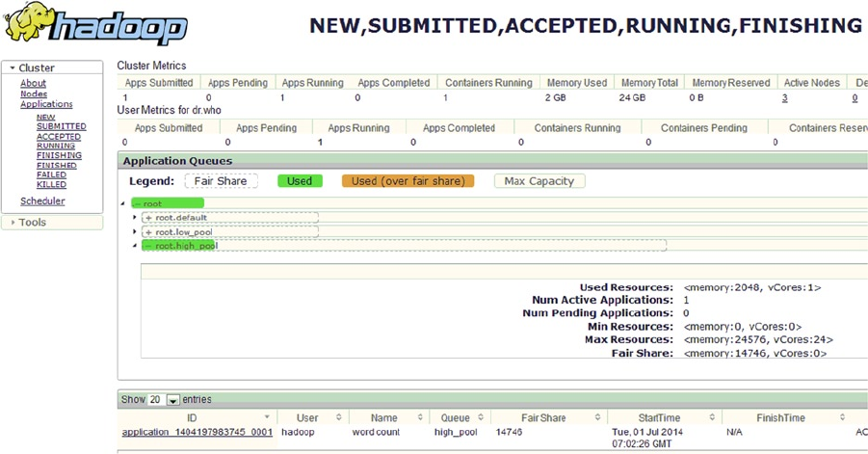
Task: Click the Memory Total header
Action: click(649, 83)
